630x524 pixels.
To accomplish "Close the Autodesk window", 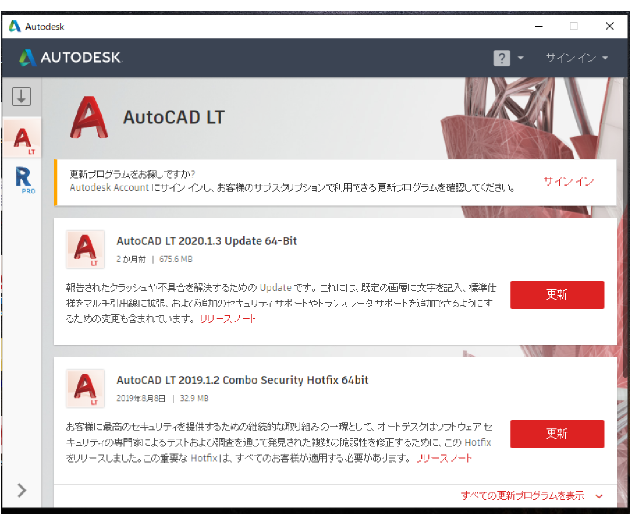I will pyautogui.click(x=610, y=27).
